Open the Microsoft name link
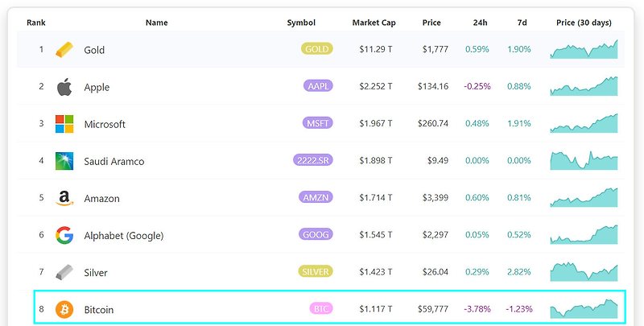Viewport: 644px width, 326px height. coord(105,125)
